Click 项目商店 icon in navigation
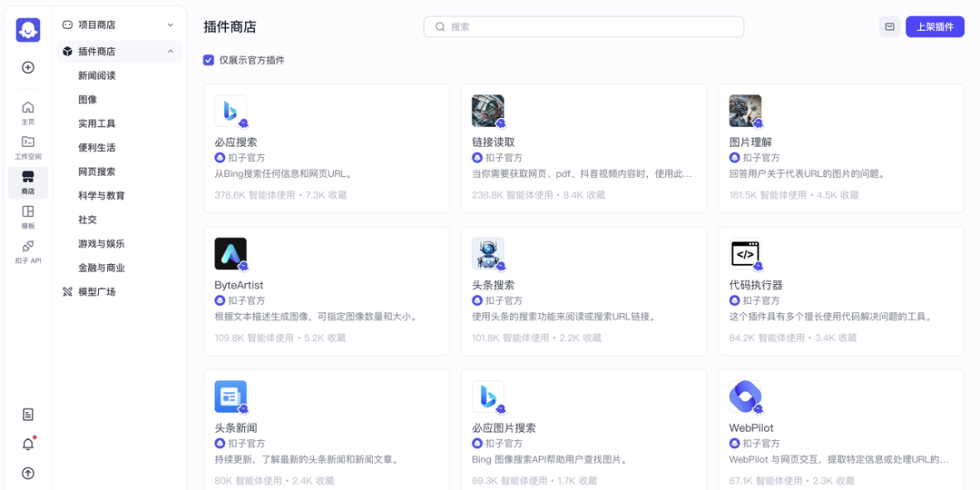Image resolution: width=980 pixels, height=490 pixels. (x=67, y=25)
